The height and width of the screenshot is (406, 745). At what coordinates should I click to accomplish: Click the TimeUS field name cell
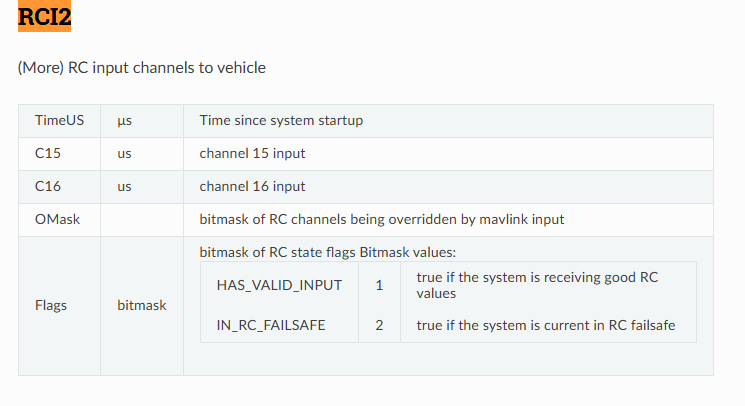59,121
